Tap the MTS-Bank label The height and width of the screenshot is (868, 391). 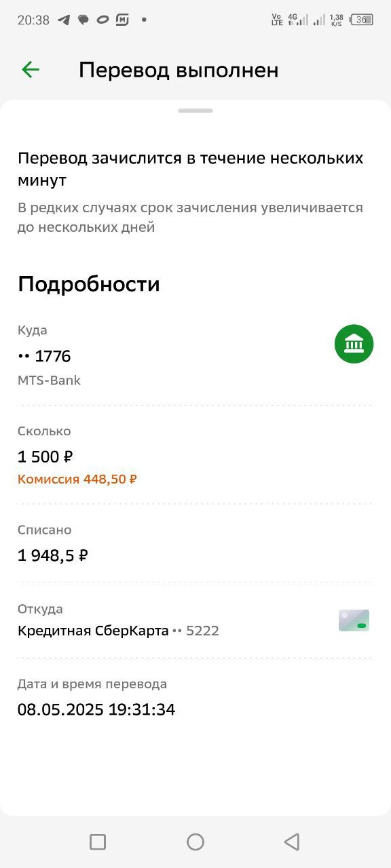tap(49, 380)
